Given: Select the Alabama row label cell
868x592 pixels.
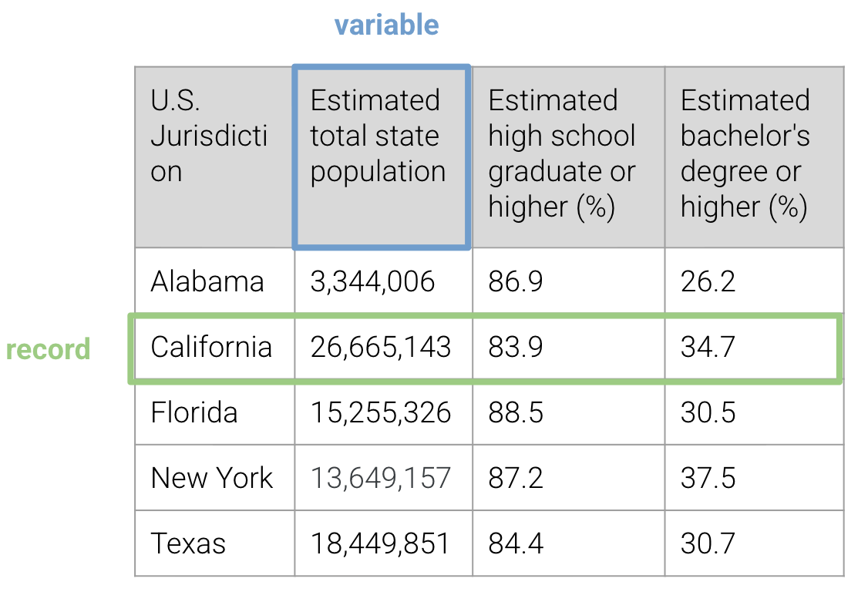Looking at the screenshot, I should 207,281.
